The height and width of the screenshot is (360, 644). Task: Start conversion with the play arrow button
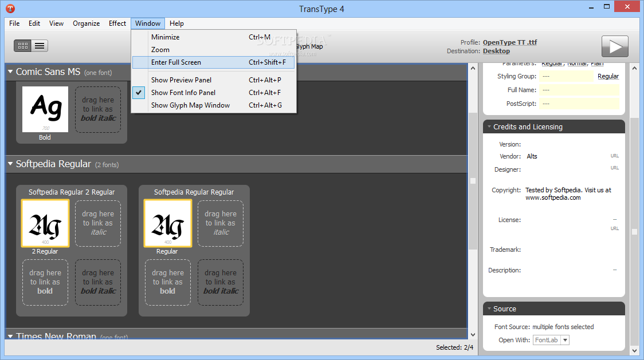coord(615,46)
